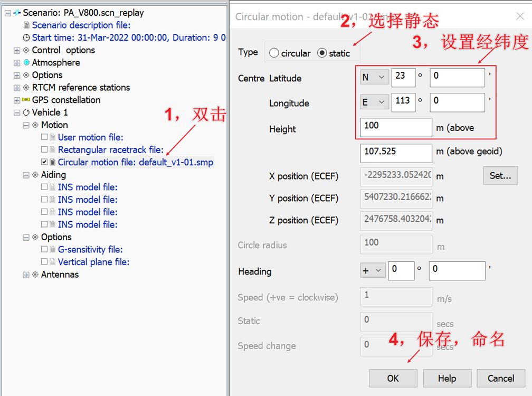
Task: Uncheck the Circular motion file checkbox
Action: pyautogui.click(x=44, y=163)
